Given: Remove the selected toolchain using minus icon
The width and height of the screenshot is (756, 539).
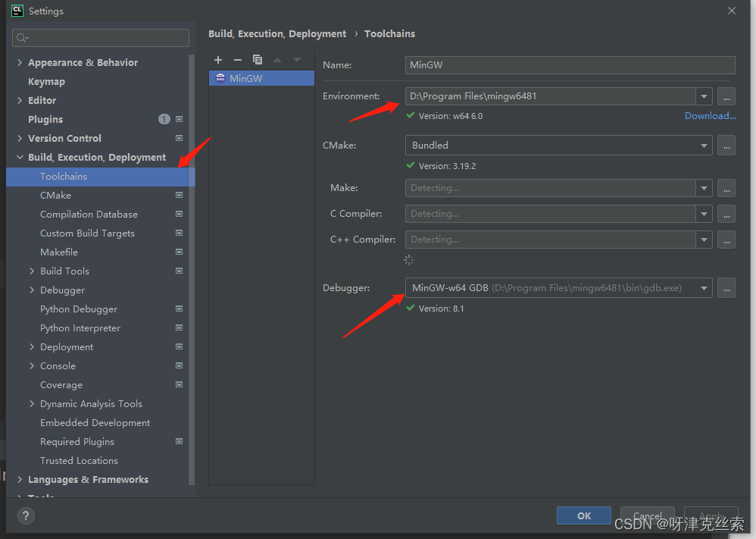Looking at the screenshot, I should point(238,60).
